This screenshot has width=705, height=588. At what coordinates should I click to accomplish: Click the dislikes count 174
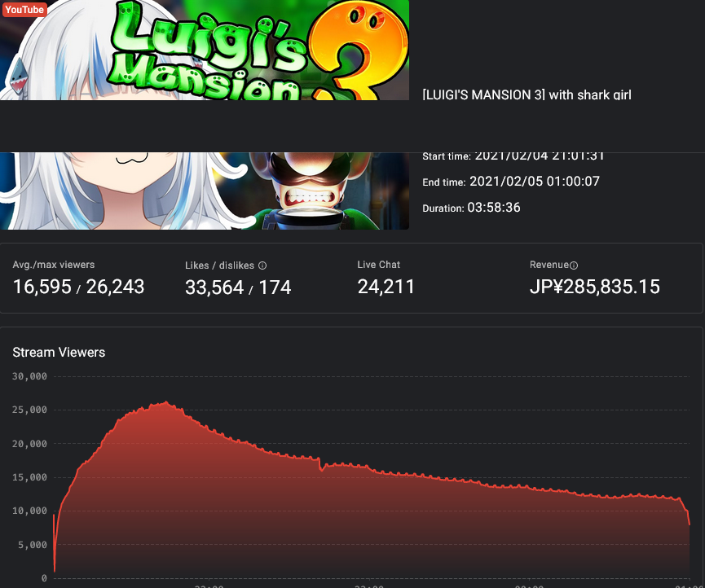pyautogui.click(x=275, y=287)
